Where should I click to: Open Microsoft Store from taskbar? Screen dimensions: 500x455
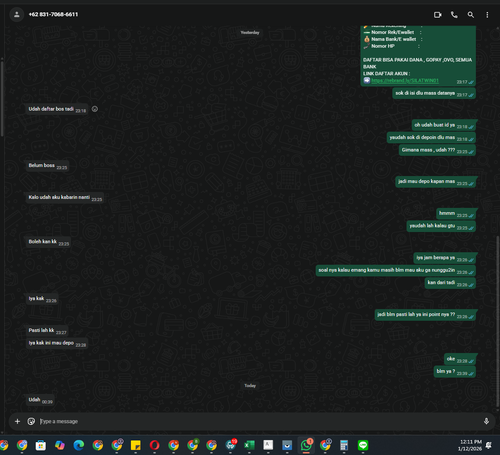coord(41,445)
